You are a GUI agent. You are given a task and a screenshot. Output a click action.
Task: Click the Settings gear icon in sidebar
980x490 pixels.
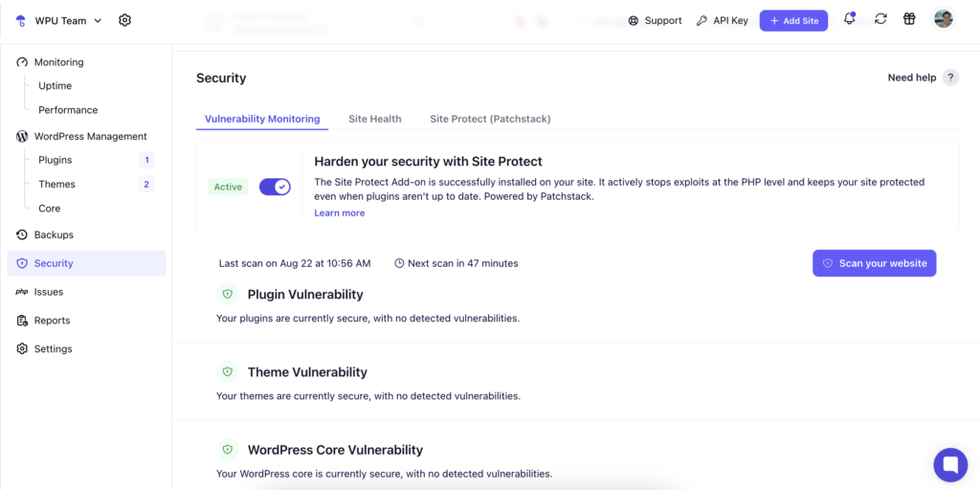point(23,348)
